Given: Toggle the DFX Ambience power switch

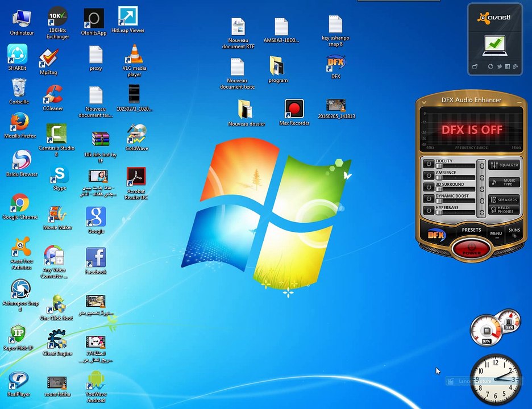Looking at the screenshot, I should coord(429,176).
